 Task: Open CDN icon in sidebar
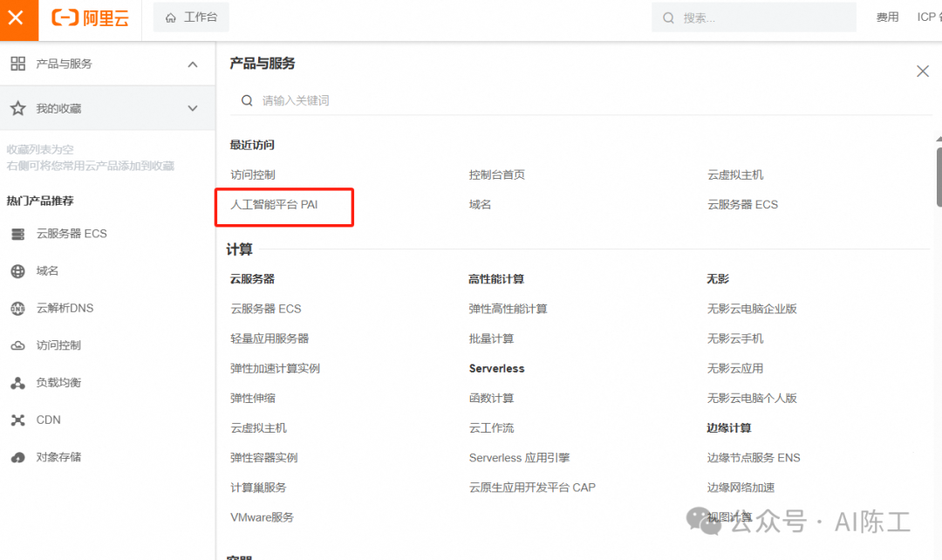click(18, 420)
